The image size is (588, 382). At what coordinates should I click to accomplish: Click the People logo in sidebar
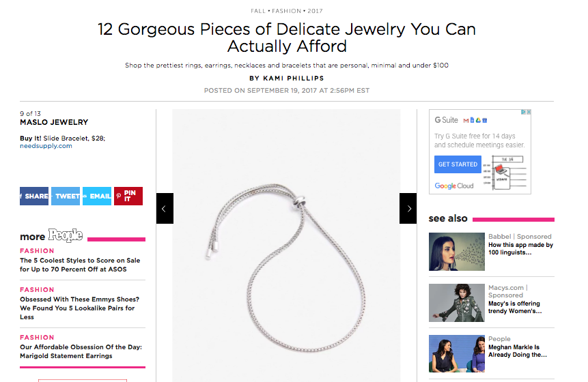click(66, 236)
